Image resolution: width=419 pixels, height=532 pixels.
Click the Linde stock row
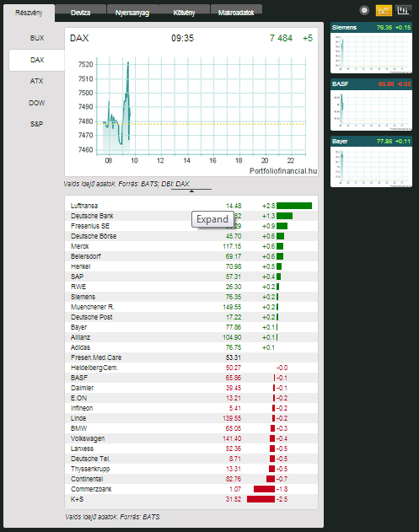pyautogui.click(x=191, y=418)
